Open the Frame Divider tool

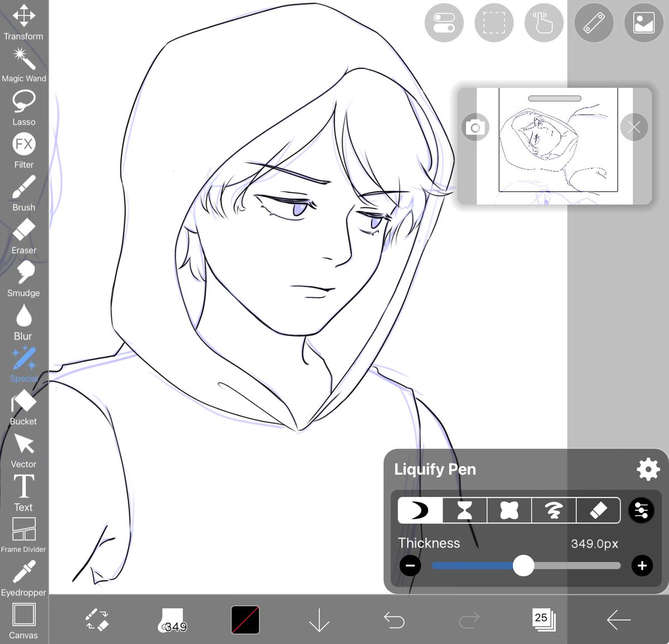(23, 535)
